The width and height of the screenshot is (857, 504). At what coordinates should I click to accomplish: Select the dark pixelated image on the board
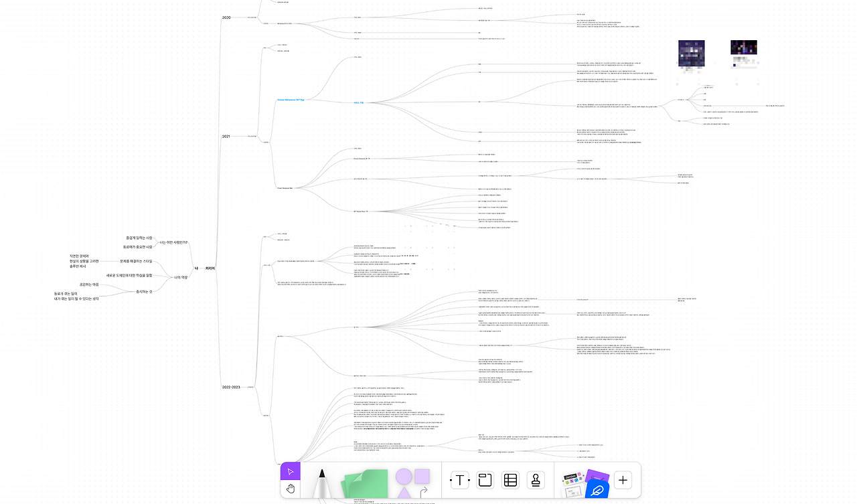point(743,48)
